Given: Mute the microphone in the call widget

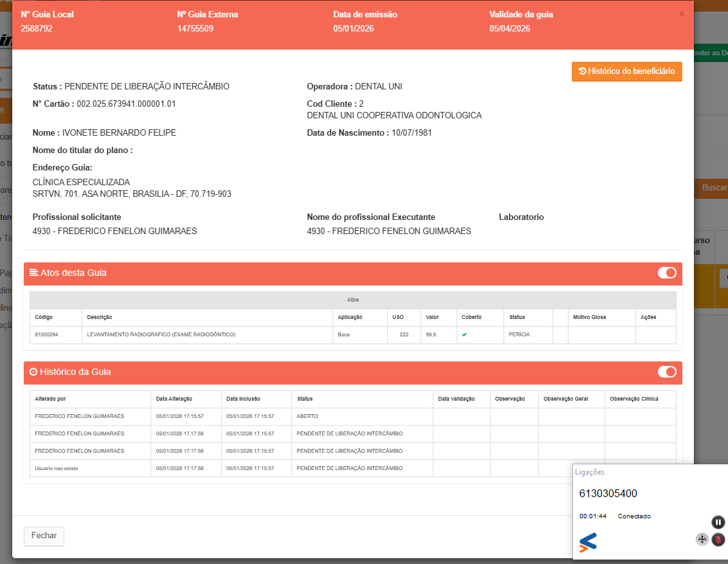Looking at the screenshot, I should point(718,540).
